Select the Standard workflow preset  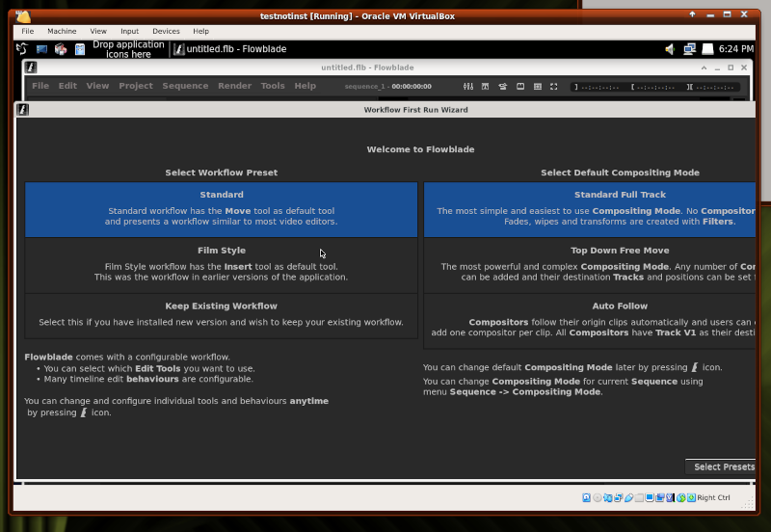pyautogui.click(x=221, y=209)
